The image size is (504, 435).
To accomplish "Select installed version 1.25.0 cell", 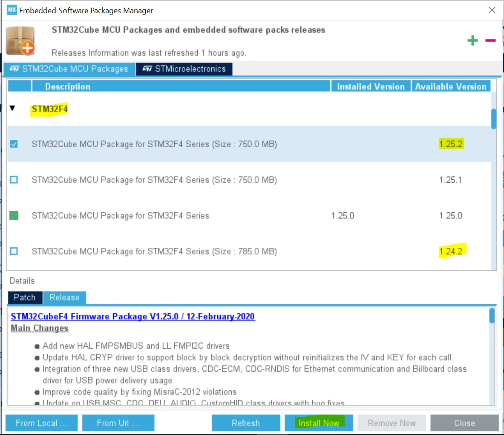I will pyautogui.click(x=343, y=215).
